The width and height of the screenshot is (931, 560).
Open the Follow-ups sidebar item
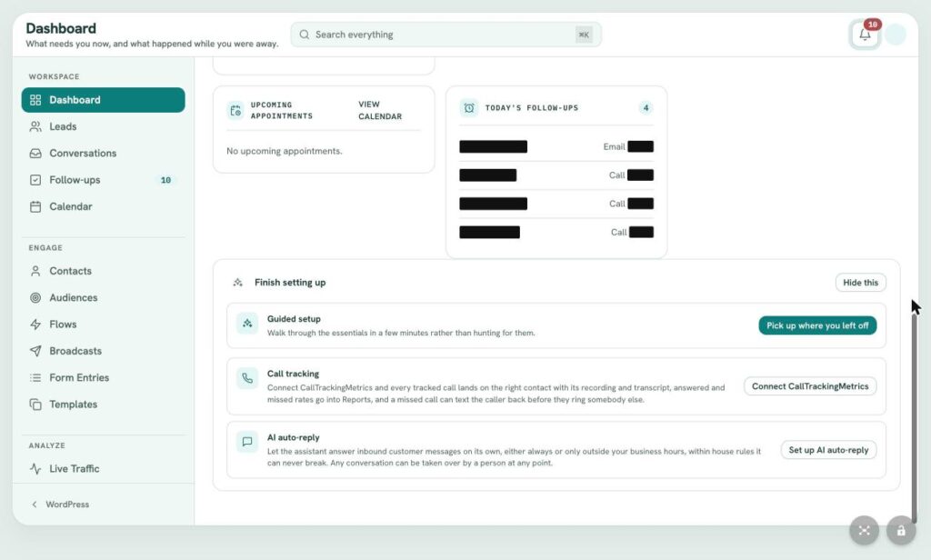(104, 180)
